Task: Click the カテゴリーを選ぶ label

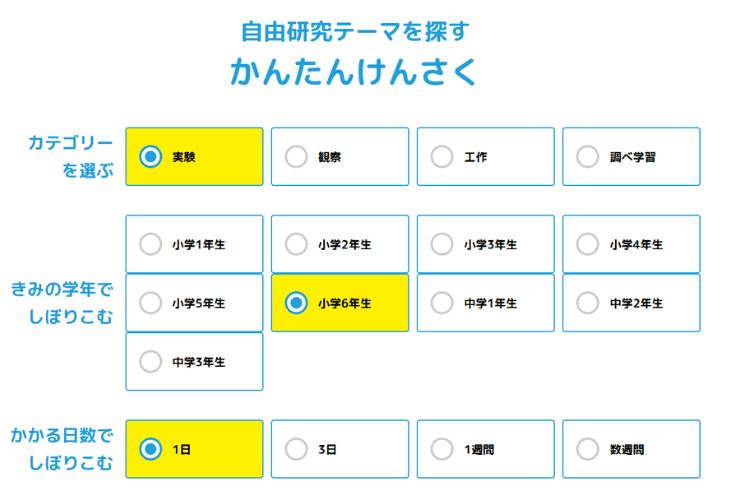Action: [70, 156]
